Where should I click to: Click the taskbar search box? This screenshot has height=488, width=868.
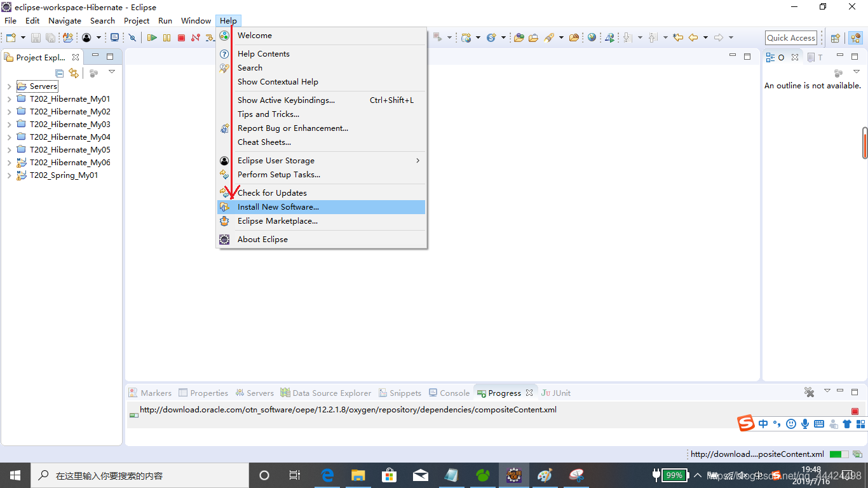tap(140, 475)
